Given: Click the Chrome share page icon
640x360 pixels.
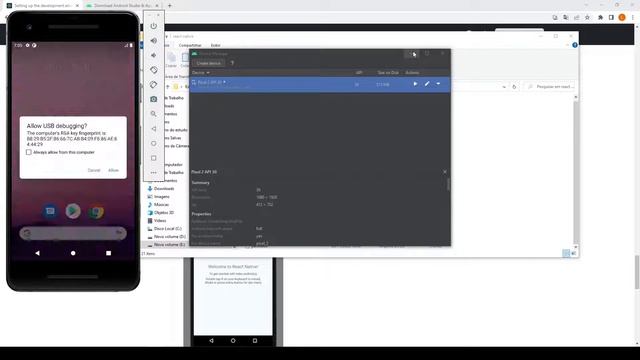Looking at the screenshot, I should tap(577, 18).
